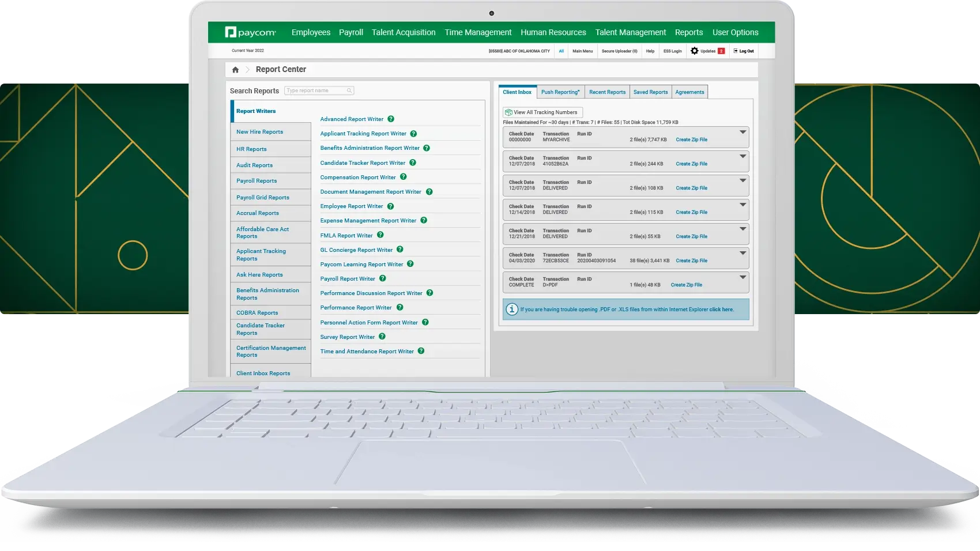
Task: Switch to the Saved Reports tab
Action: click(x=650, y=92)
